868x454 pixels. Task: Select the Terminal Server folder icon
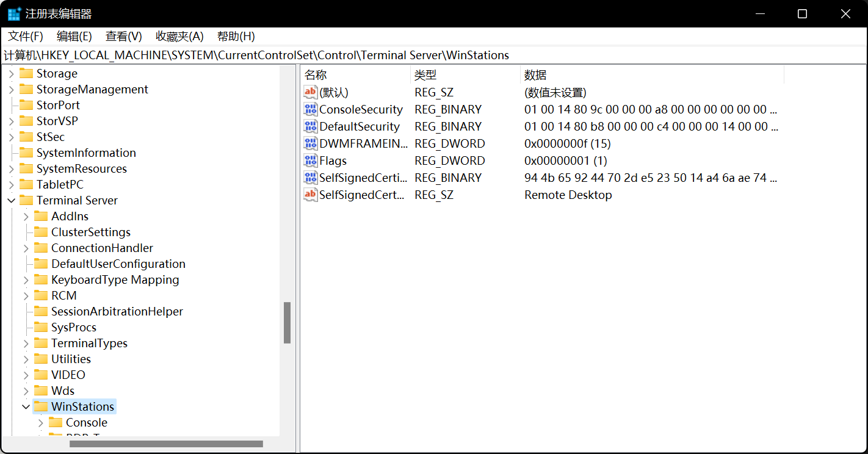click(x=26, y=200)
